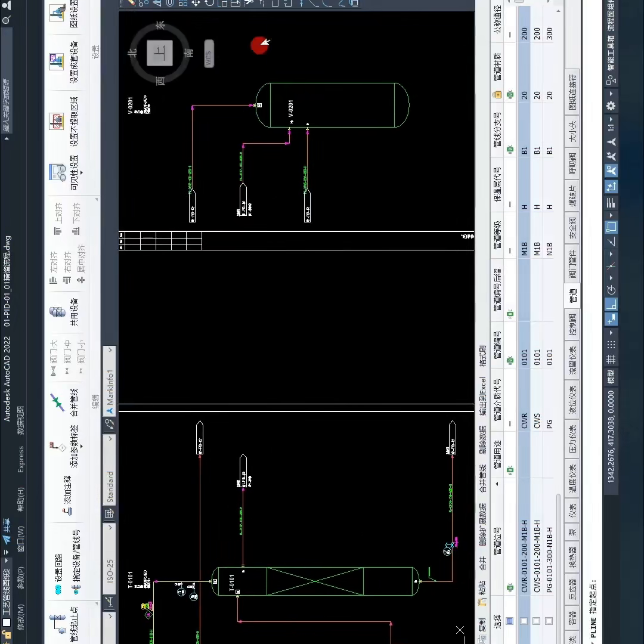The image size is (644, 644).
Task: Click the 可见性设置 ribbon icon
Action: tap(57, 172)
